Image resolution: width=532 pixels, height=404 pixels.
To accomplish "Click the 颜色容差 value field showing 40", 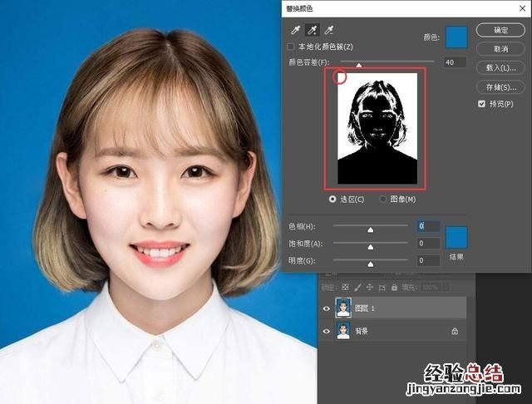I will [455, 62].
